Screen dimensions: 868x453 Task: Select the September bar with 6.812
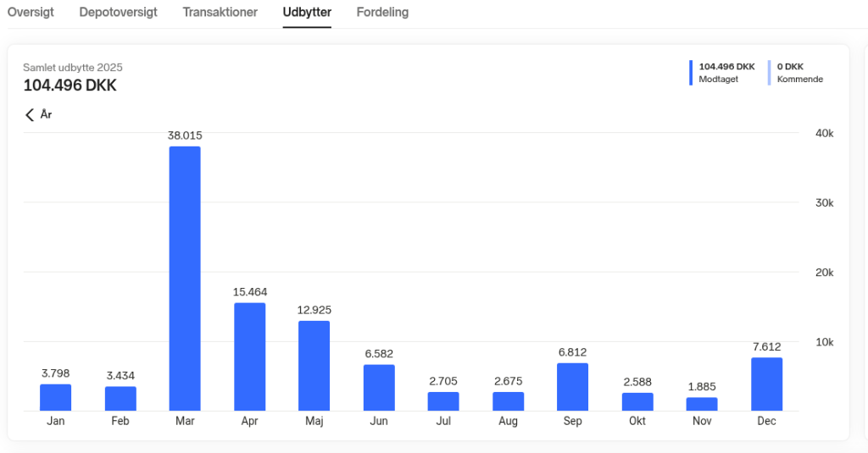[x=572, y=387]
